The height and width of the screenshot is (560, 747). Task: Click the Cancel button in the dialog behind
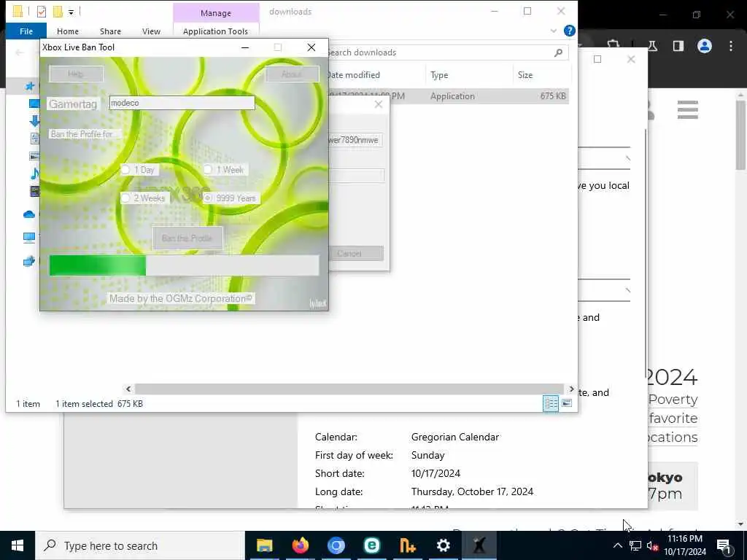point(356,253)
